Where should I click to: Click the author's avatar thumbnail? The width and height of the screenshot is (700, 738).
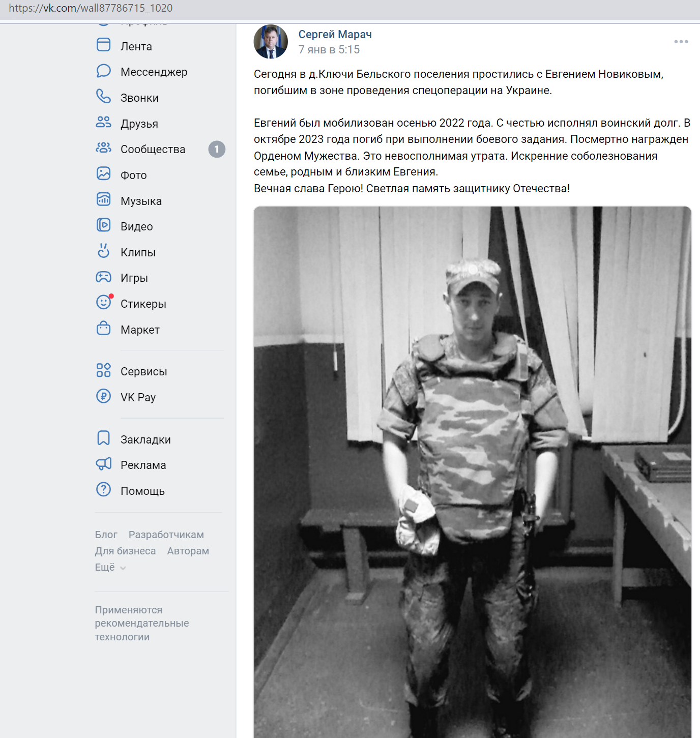(271, 42)
